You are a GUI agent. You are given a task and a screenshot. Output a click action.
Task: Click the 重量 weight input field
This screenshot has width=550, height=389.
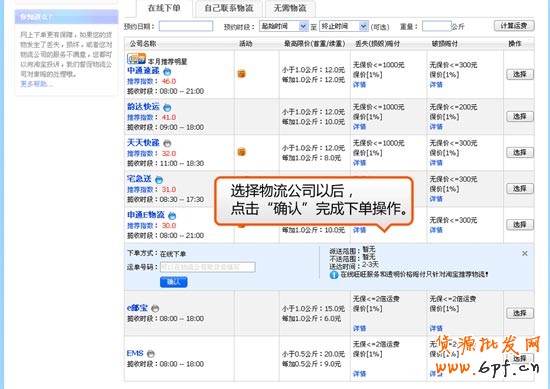point(436,26)
